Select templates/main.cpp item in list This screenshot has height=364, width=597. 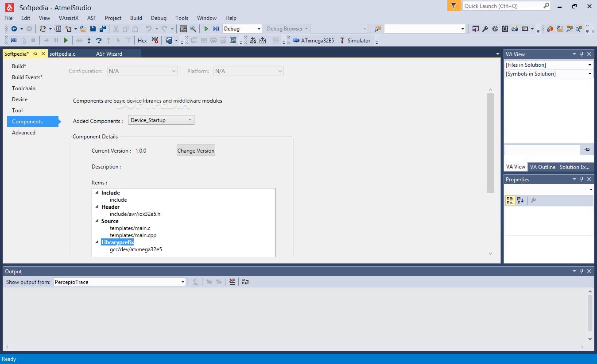click(x=133, y=235)
